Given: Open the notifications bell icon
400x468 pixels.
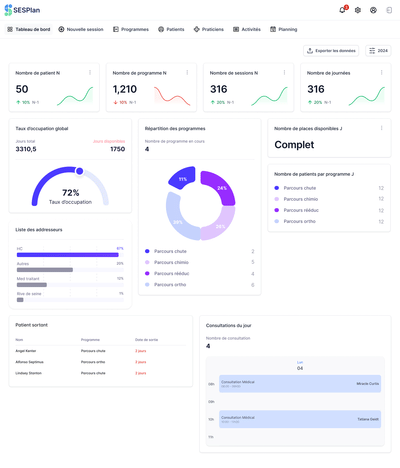Looking at the screenshot, I should [x=342, y=10].
